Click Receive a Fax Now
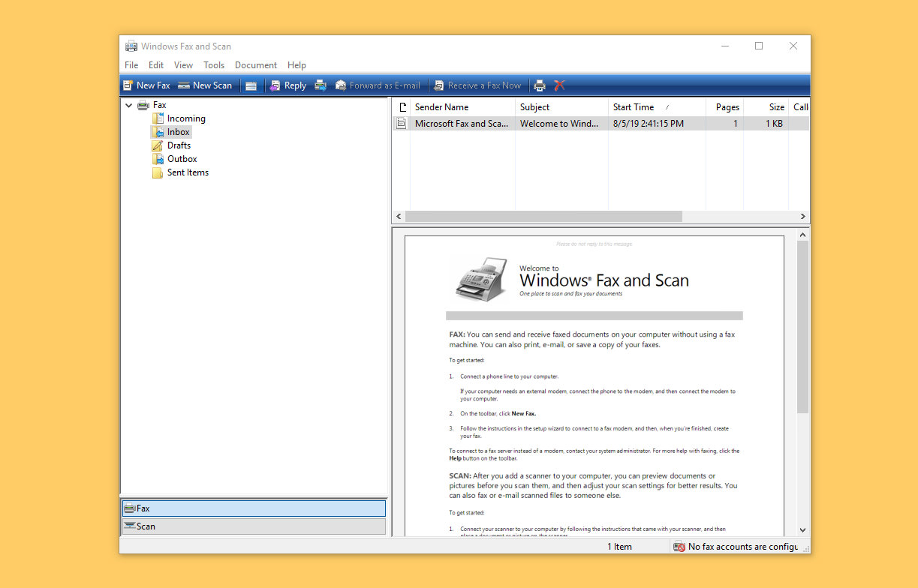 point(477,85)
